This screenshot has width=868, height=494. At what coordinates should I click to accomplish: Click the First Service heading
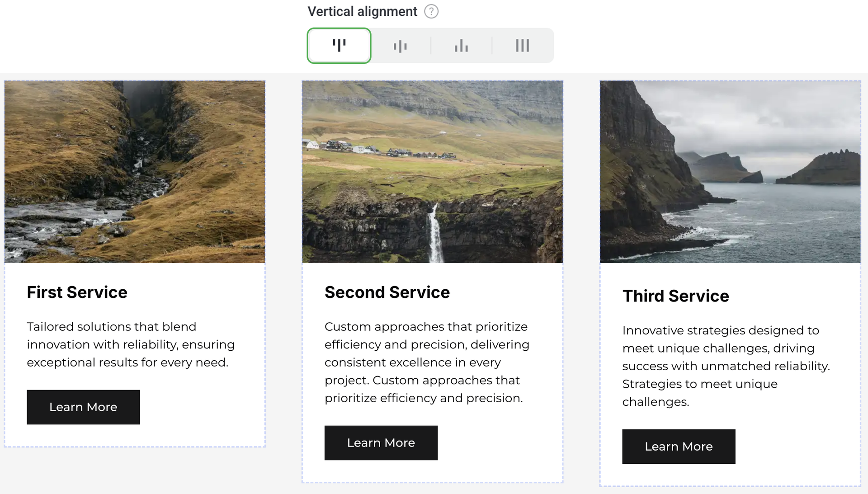[x=77, y=292]
